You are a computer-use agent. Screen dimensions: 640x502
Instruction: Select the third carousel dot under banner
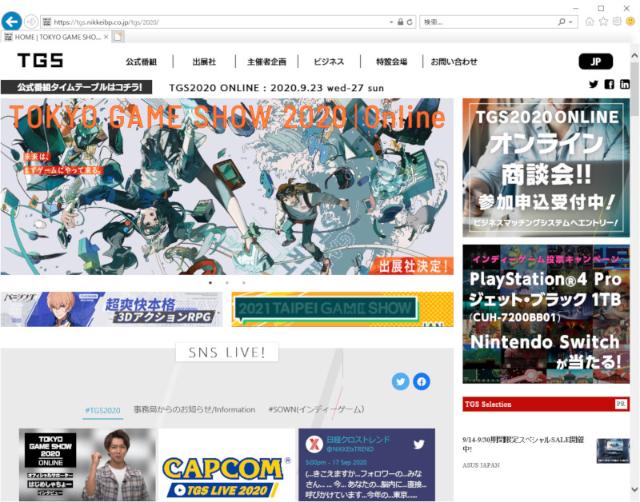point(243,283)
